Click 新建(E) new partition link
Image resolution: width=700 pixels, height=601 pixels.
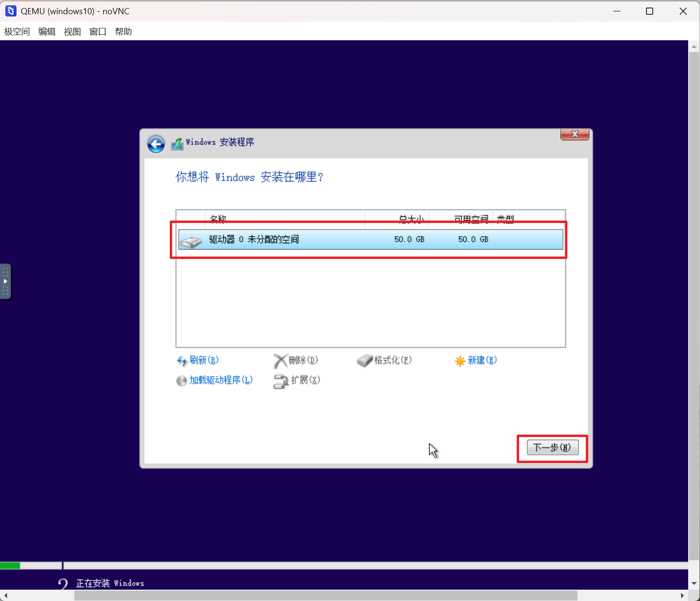(x=482, y=360)
